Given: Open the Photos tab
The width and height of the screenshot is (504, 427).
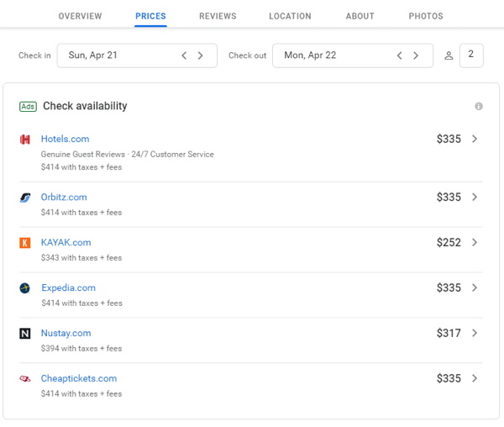Looking at the screenshot, I should point(426,16).
